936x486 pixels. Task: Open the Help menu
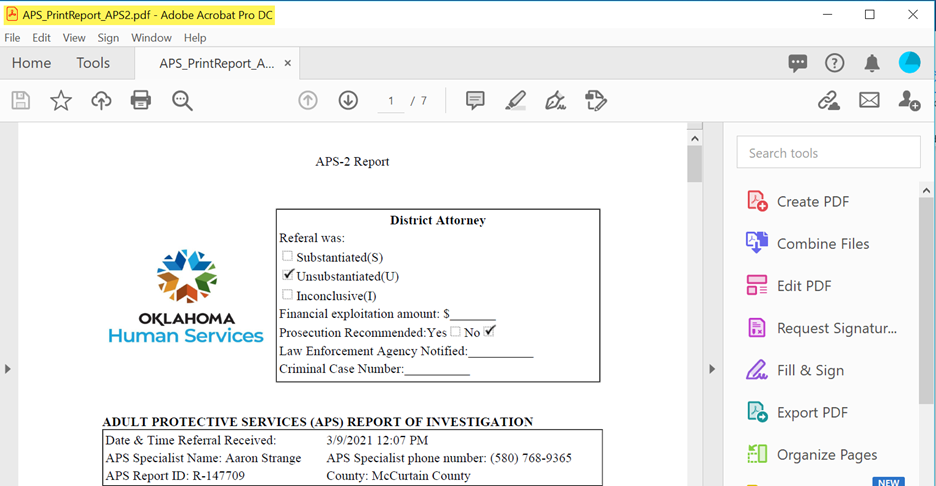tap(195, 38)
